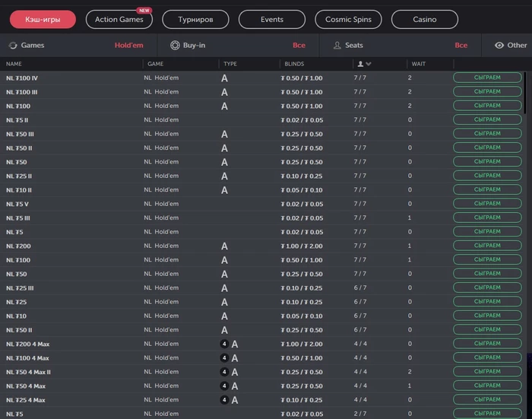This screenshot has height=419, width=532.
Task: Click ante A icon on NL 200 4 Max row
Action: click(x=234, y=344)
